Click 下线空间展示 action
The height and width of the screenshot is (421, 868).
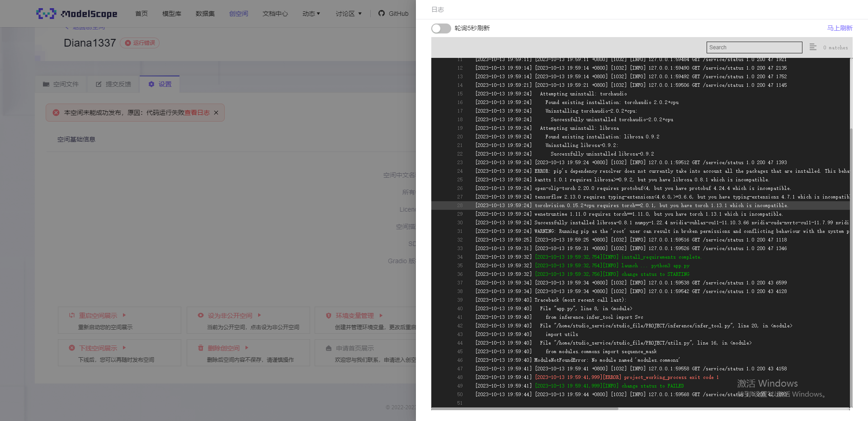point(98,348)
